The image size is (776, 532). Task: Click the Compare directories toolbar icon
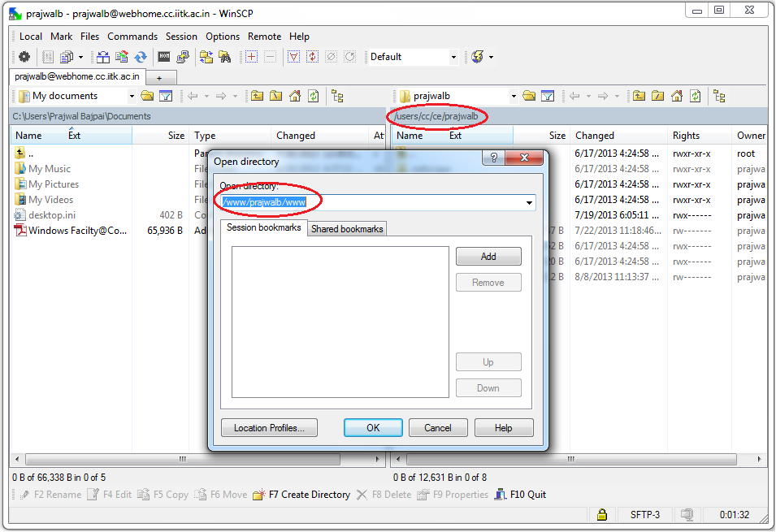pos(103,57)
